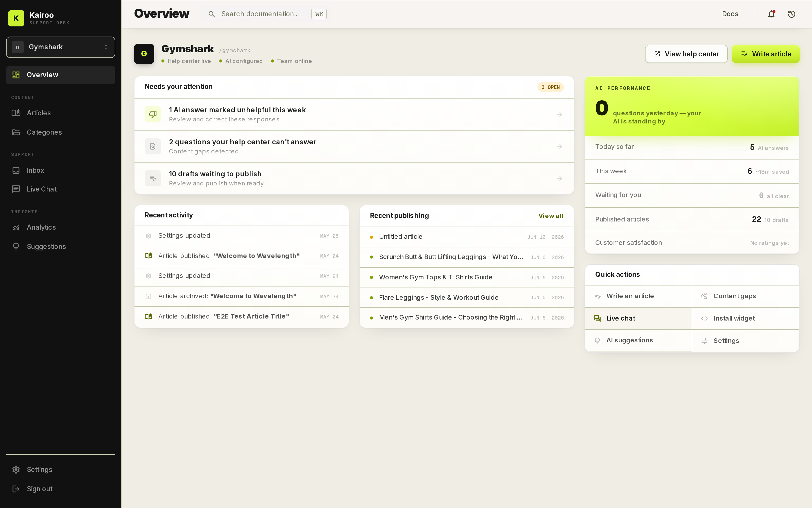This screenshot has width=812, height=508.
Task: Click the This week stat row
Action: pyautogui.click(x=692, y=171)
